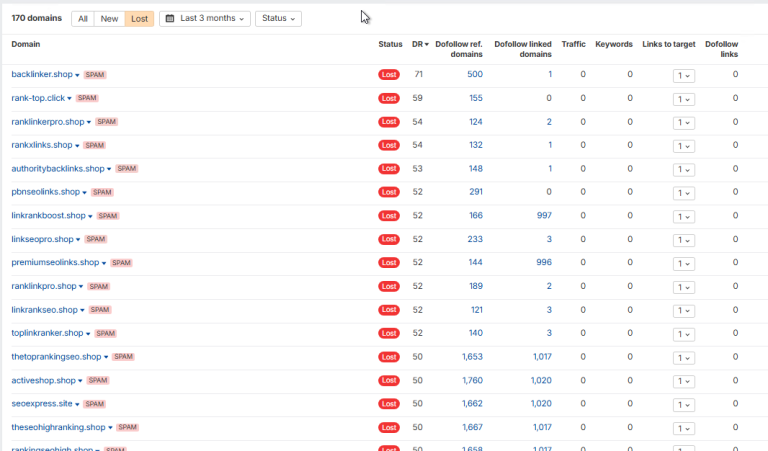Open the 155 ref. domains for rank-top.click
The width and height of the screenshot is (768, 451).
pyautogui.click(x=476, y=98)
